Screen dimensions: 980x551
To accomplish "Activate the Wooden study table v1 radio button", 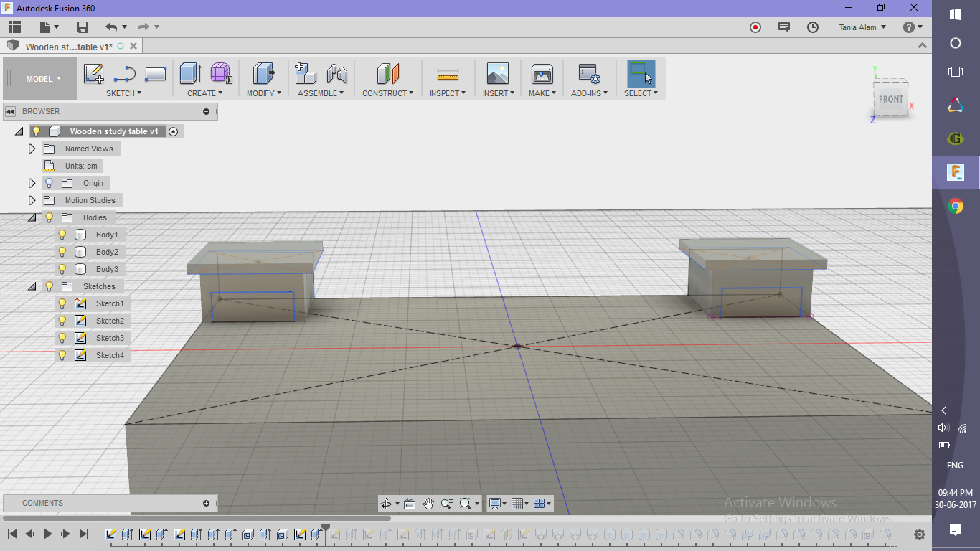I will click(x=173, y=131).
